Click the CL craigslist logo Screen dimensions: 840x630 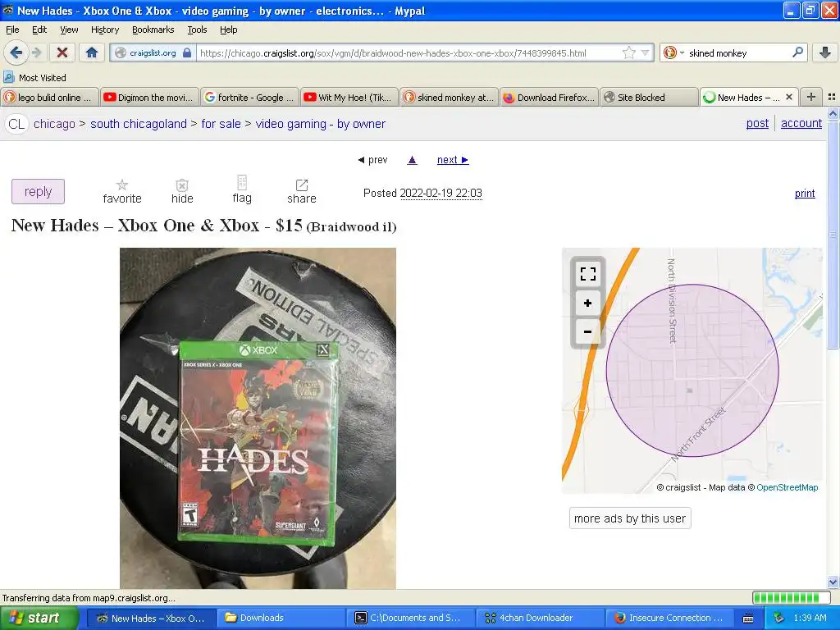tap(16, 124)
